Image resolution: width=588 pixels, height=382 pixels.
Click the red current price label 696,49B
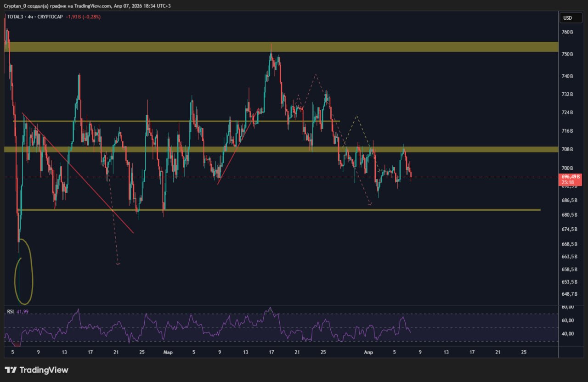point(570,176)
